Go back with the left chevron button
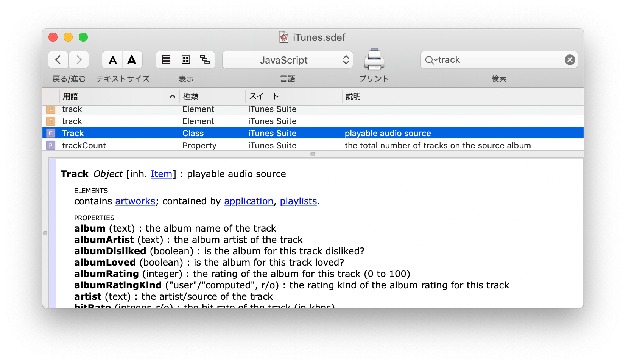This screenshot has height=364, width=626. tap(58, 60)
